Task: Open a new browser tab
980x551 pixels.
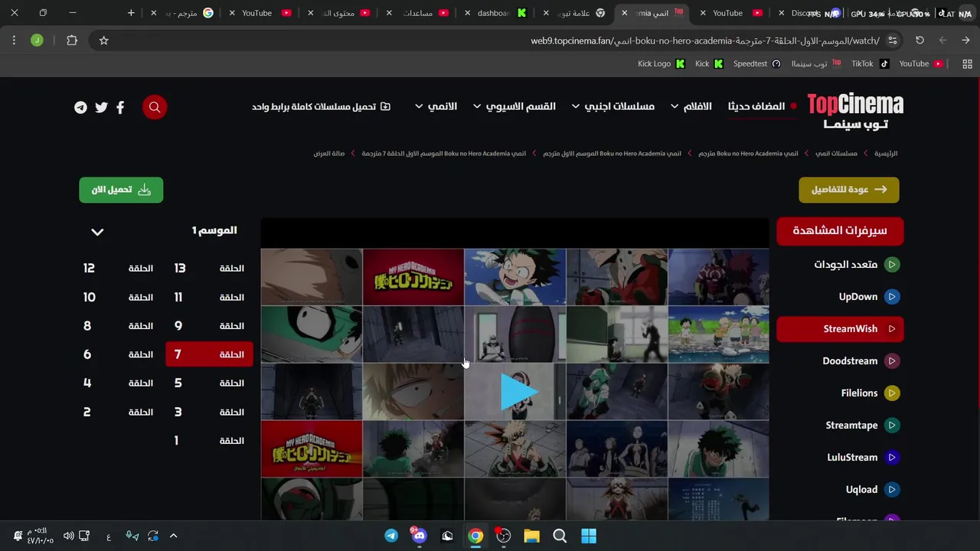Action: click(x=131, y=13)
